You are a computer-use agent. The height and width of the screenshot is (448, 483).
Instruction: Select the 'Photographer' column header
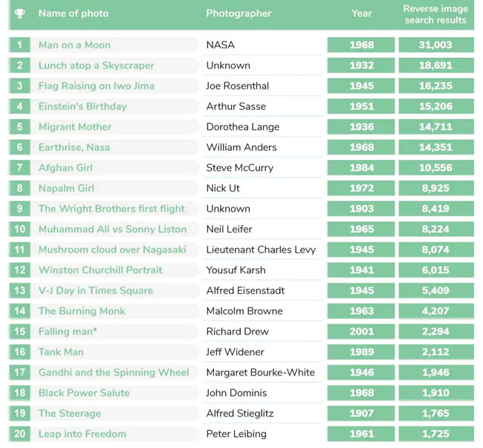point(239,13)
